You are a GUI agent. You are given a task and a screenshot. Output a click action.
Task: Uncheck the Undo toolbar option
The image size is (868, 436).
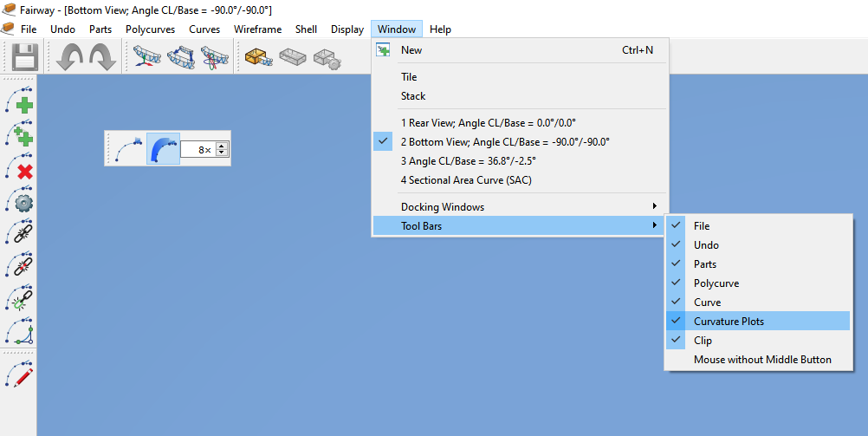point(758,244)
